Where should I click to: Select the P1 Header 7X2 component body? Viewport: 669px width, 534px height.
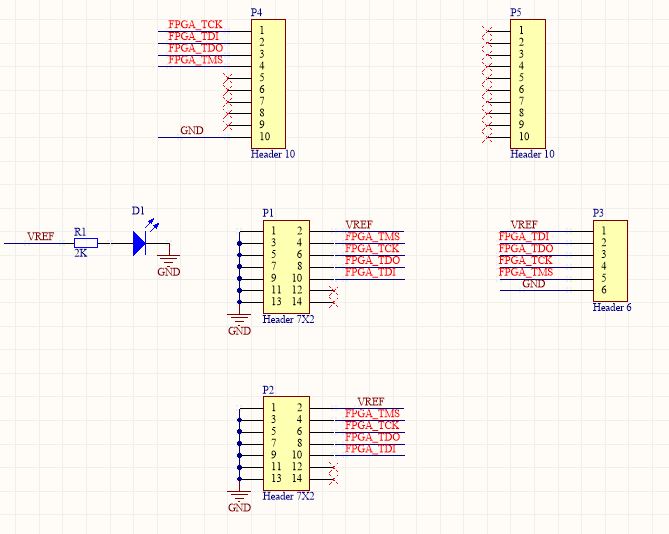coord(286,267)
